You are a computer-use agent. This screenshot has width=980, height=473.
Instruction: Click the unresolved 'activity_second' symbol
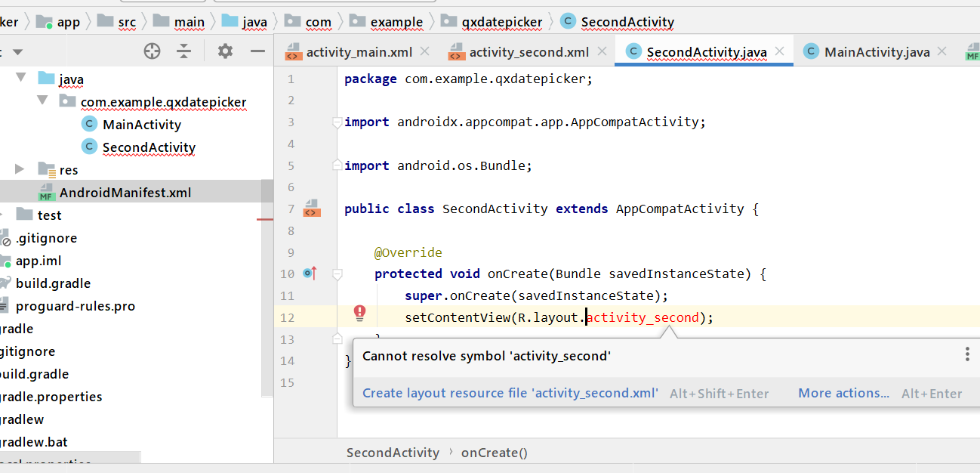point(643,317)
